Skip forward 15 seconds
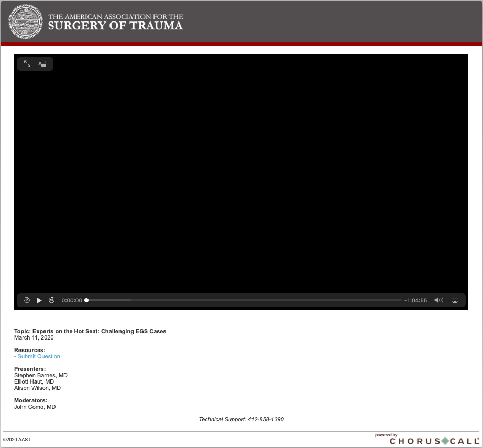 [x=51, y=300]
